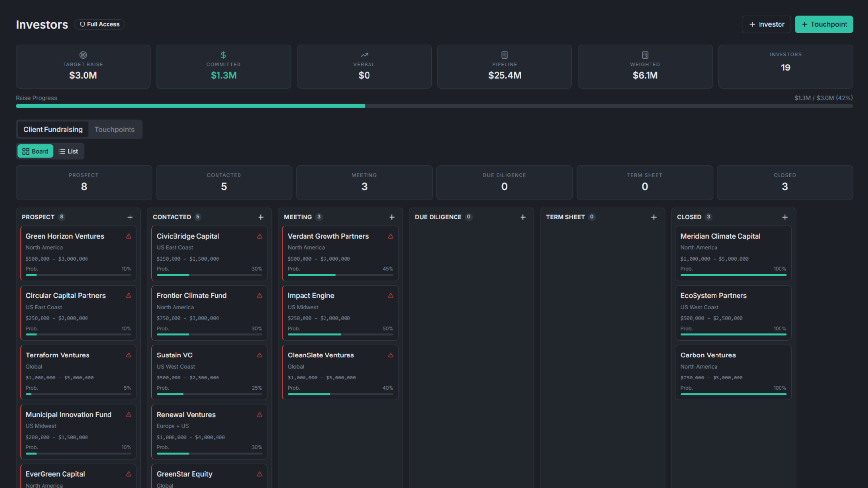Viewport: 868px width, 488px height.
Task: Click the Renewal Ventures card title
Action: pos(186,415)
